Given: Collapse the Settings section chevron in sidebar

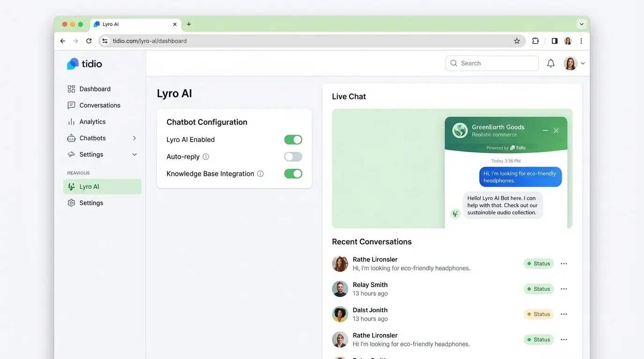Looking at the screenshot, I should [134, 155].
